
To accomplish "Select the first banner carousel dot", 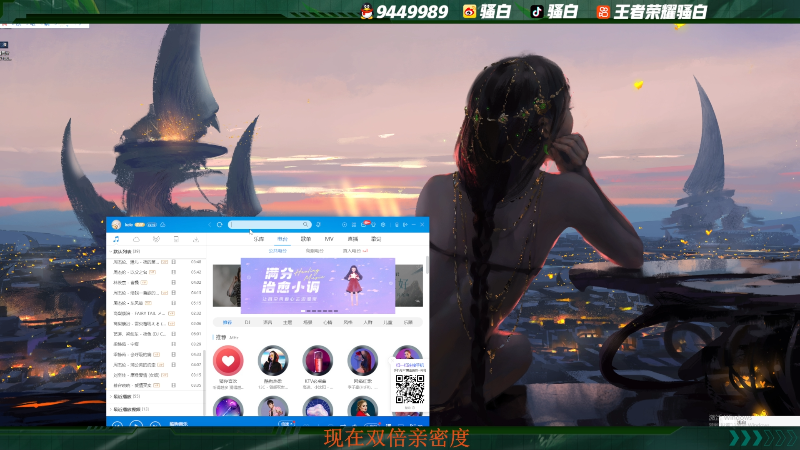I will pos(303,311).
